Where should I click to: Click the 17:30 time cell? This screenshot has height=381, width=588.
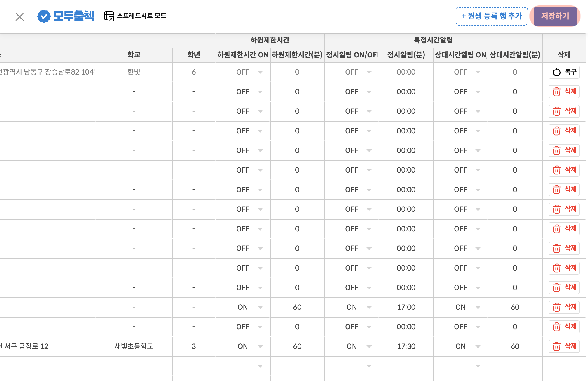tap(406, 346)
